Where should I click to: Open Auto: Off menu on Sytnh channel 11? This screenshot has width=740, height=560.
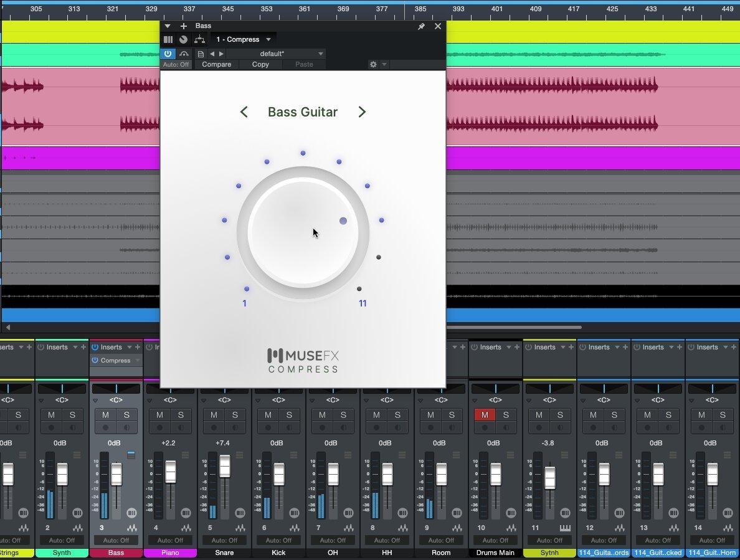point(549,540)
